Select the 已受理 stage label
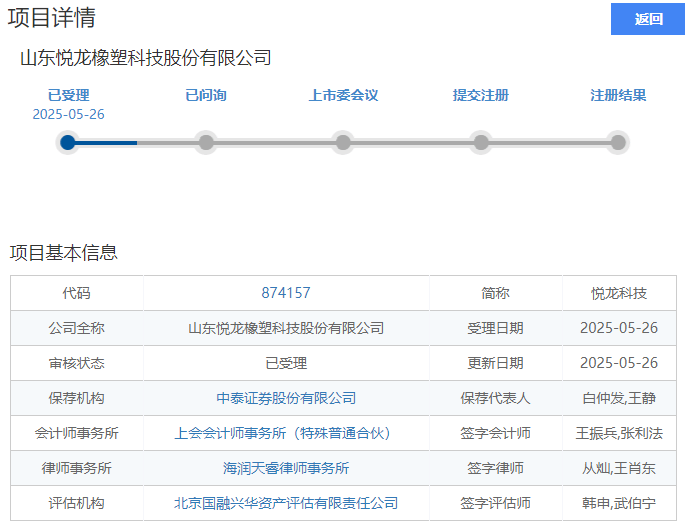Viewport: 685px width, 525px height. [x=68, y=96]
